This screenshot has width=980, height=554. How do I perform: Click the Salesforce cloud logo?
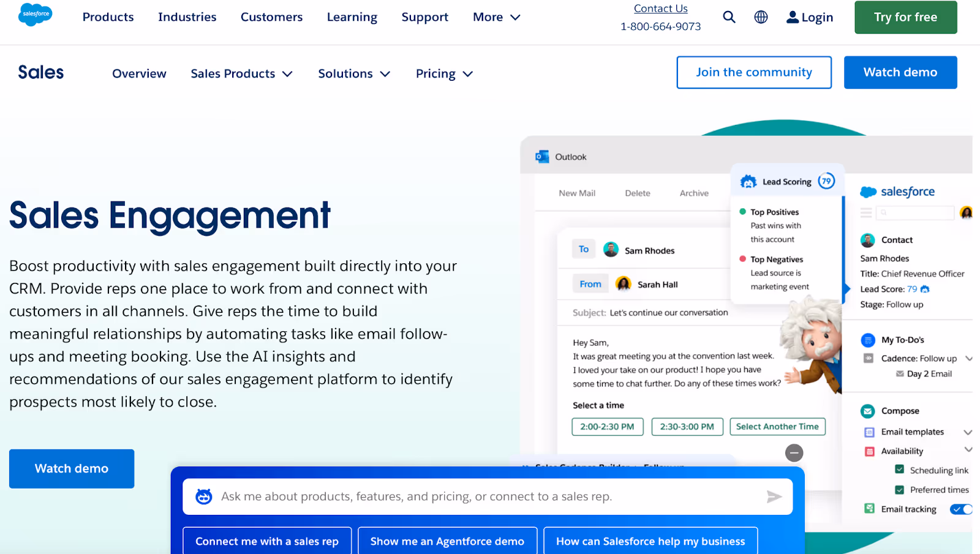[36, 14]
